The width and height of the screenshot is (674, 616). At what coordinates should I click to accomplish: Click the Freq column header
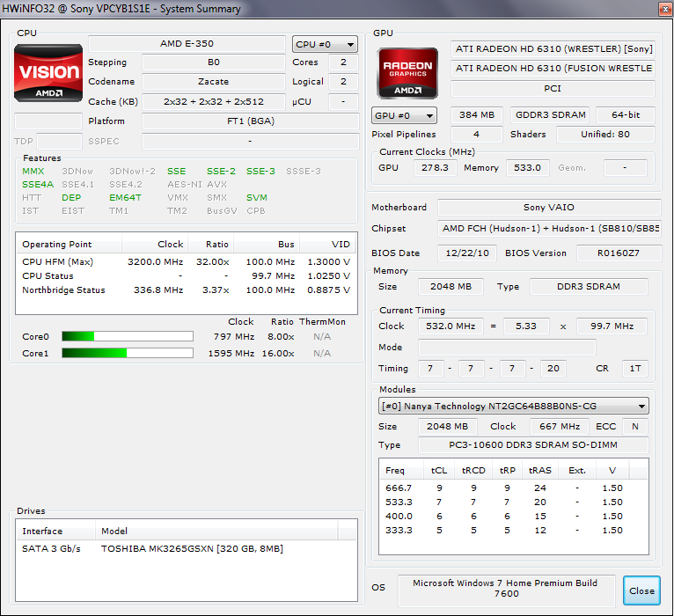pos(402,470)
